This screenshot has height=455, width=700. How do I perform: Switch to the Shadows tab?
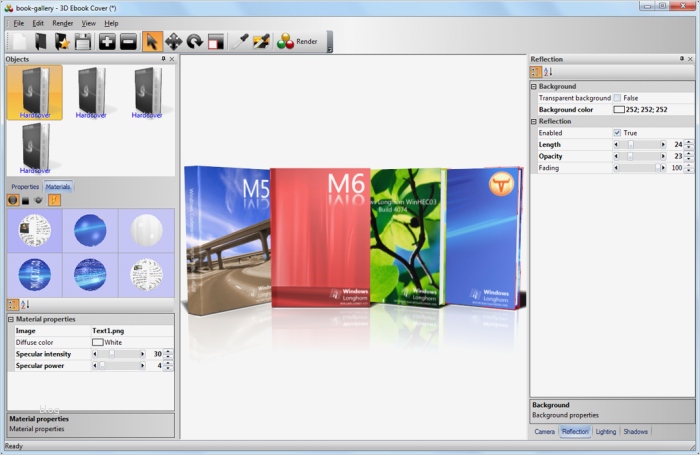point(635,431)
